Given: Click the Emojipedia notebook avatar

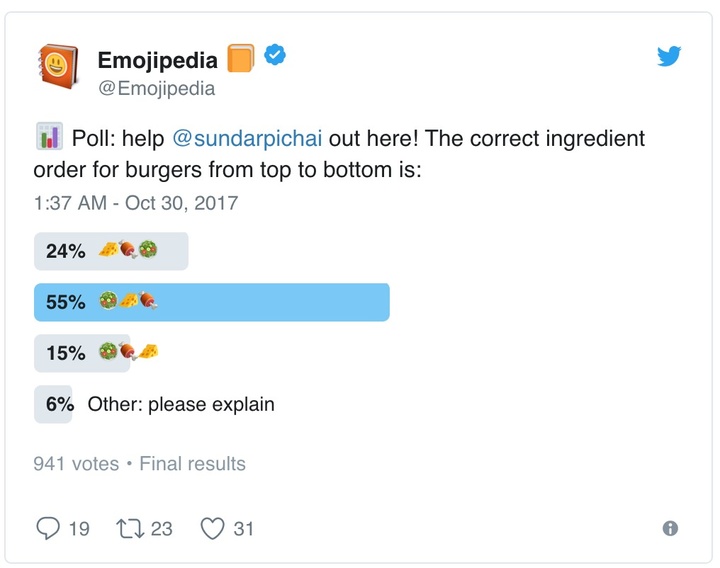Looking at the screenshot, I should click(58, 66).
